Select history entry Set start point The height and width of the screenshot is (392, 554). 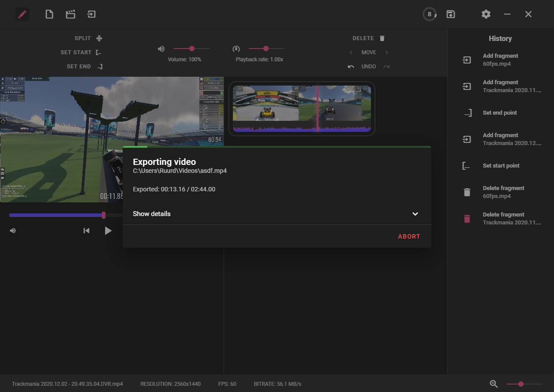tap(501, 166)
